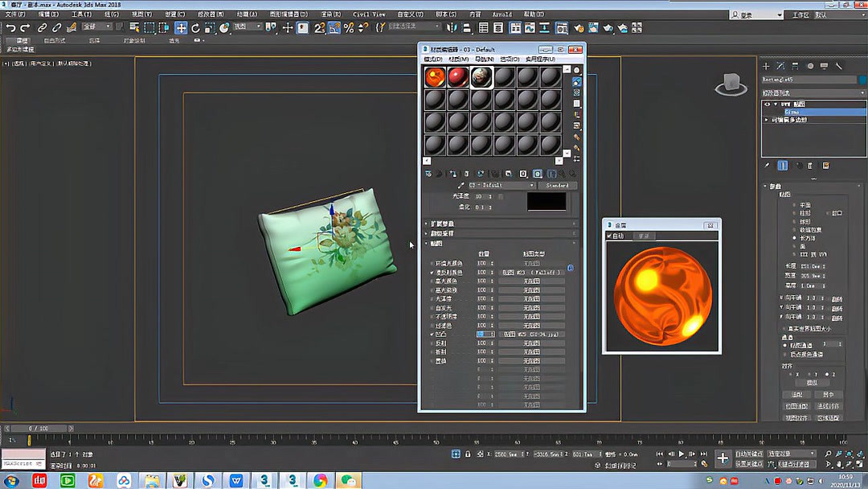Open Google Chrome from the taskbar
Image resolution: width=868 pixels, height=489 pixels.
pyautogui.click(x=320, y=482)
